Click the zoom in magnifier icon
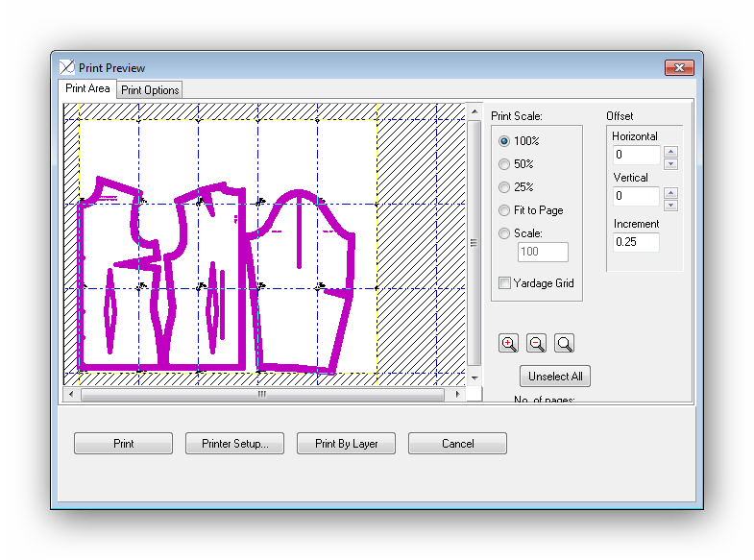Viewport: 754px width, 560px height. (x=508, y=343)
